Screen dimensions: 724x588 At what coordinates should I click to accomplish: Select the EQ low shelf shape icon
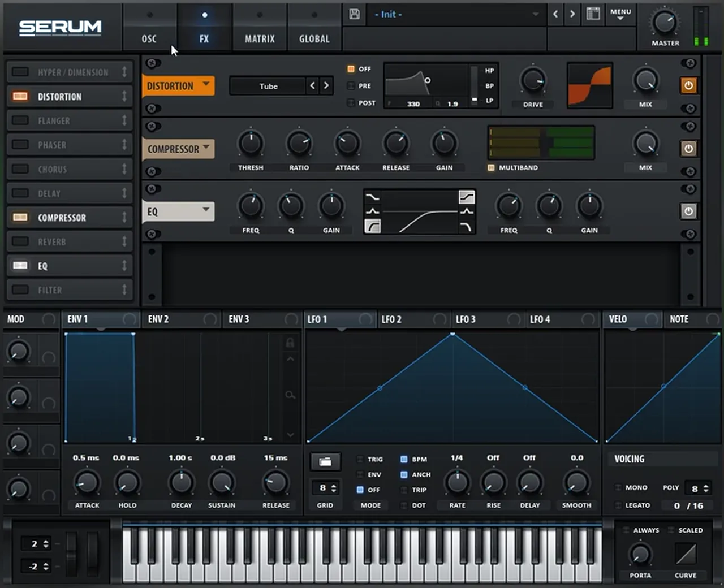click(373, 197)
